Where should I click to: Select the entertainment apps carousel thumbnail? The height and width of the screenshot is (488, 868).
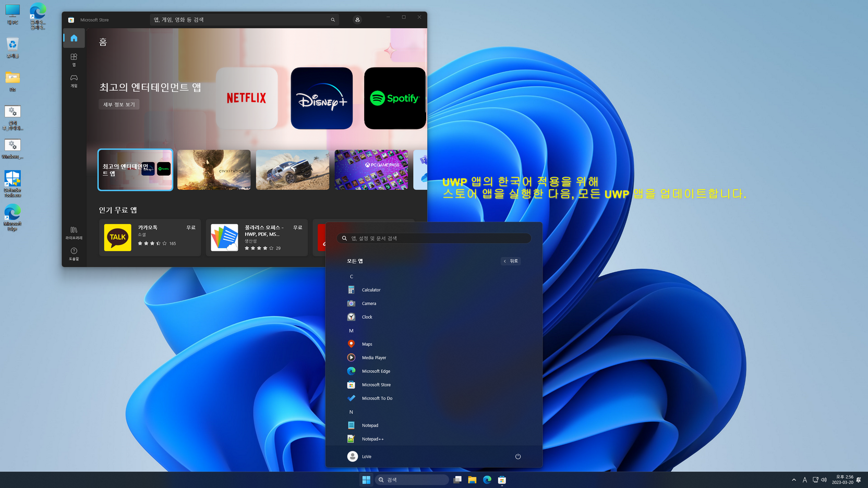(x=135, y=170)
